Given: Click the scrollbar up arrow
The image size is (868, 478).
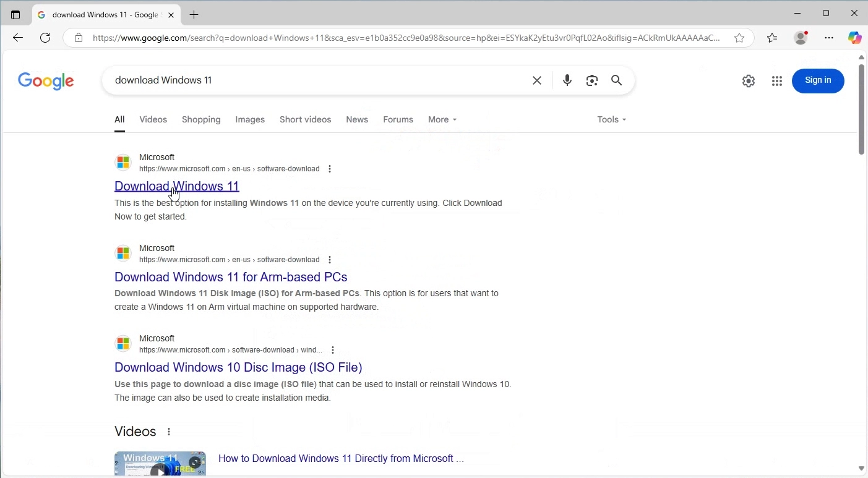Looking at the screenshot, I should coord(862,58).
